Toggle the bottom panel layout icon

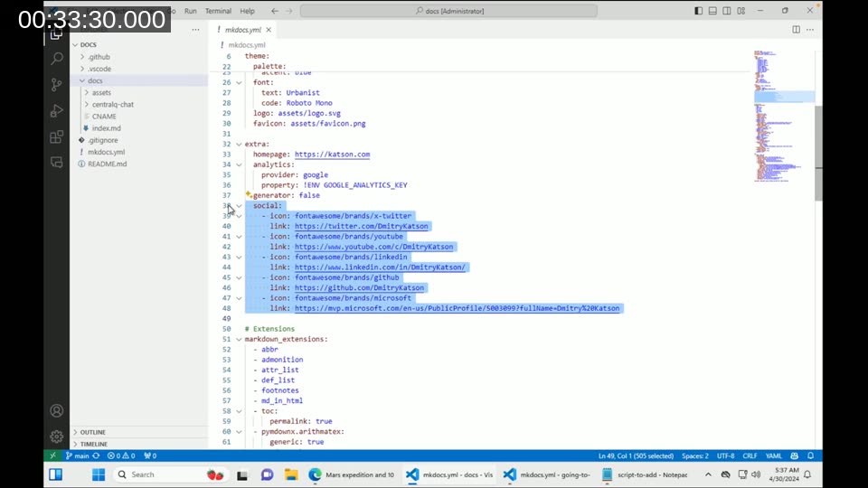tap(712, 11)
